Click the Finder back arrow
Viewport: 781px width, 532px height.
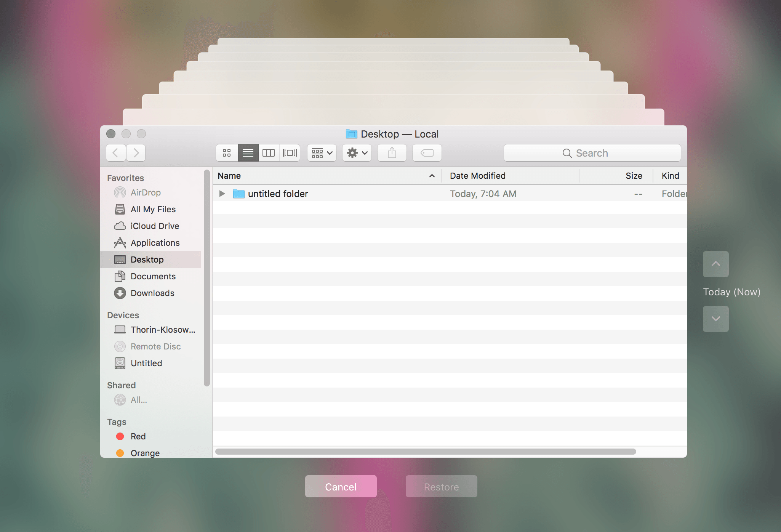pos(116,153)
